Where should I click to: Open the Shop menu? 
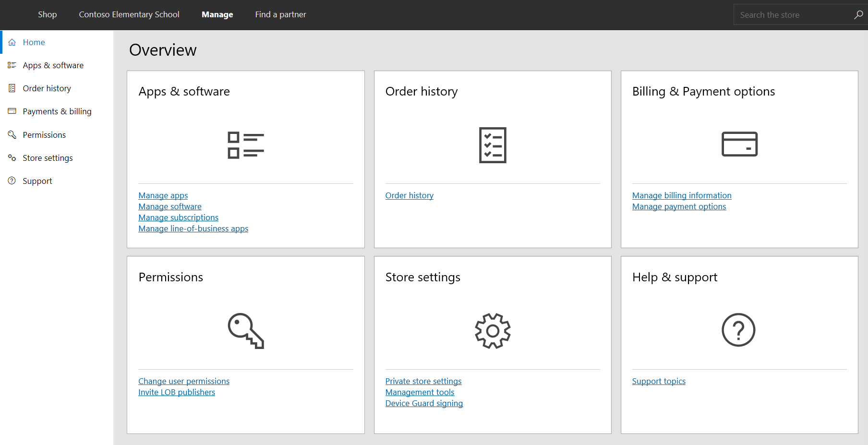(x=48, y=14)
